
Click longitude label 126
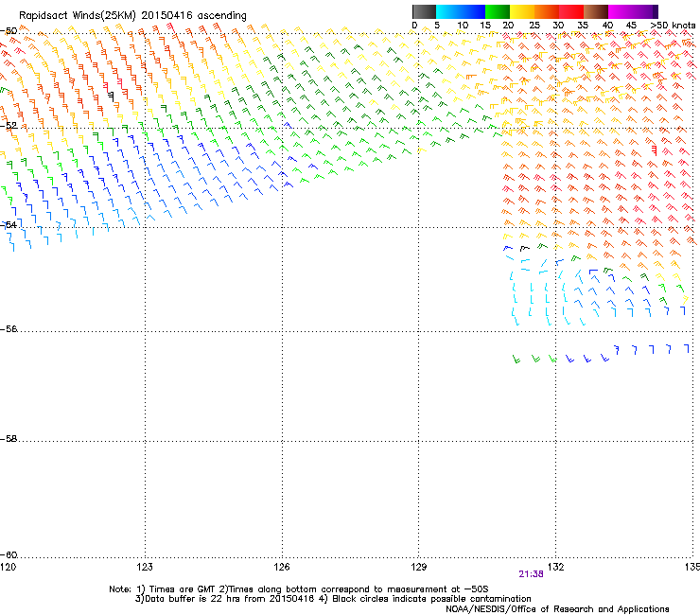point(282,567)
